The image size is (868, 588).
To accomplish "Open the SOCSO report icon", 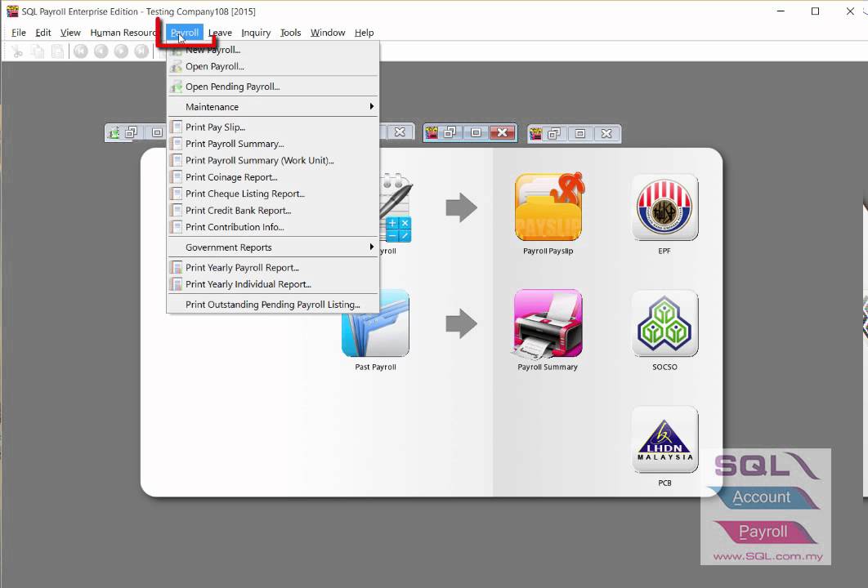I will (x=664, y=323).
